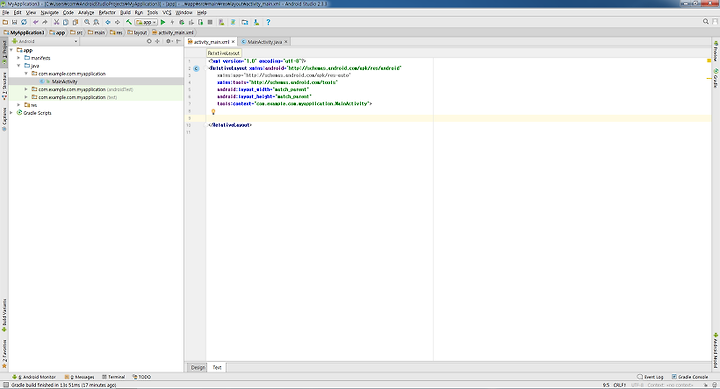720x389 pixels.
Task: Cut selection with the scissors icon
Action: 56,22
